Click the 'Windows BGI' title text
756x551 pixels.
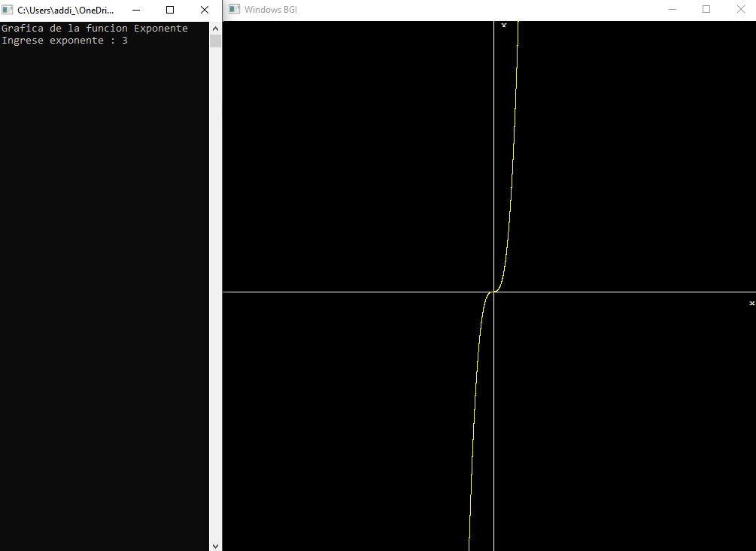click(271, 10)
